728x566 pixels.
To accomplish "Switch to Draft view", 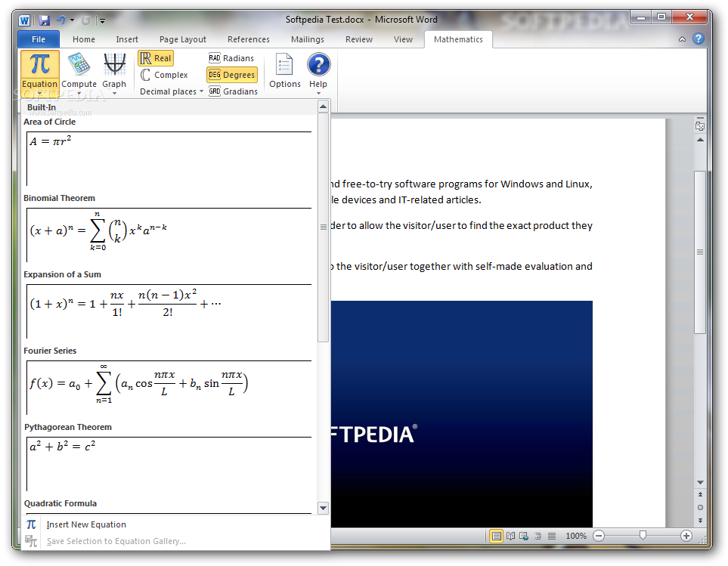I will pyautogui.click(x=552, y=537).
